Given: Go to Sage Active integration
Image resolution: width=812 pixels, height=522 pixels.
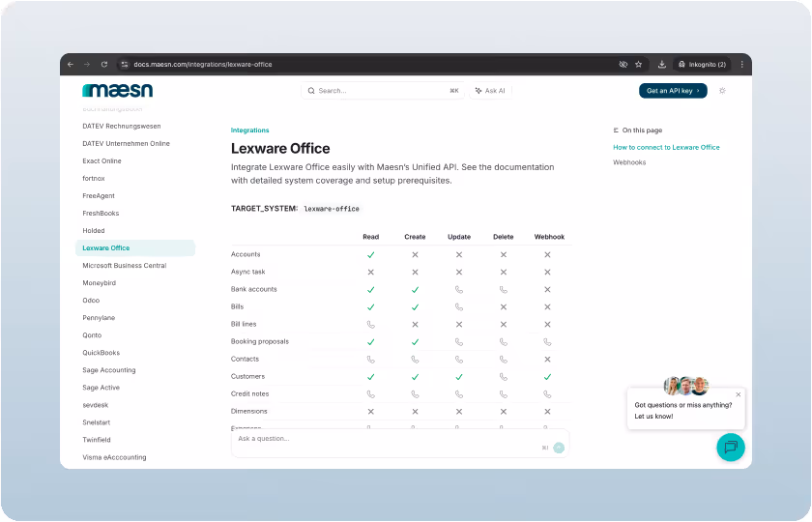Looking at the screenshot, I should tap(101, 388).
